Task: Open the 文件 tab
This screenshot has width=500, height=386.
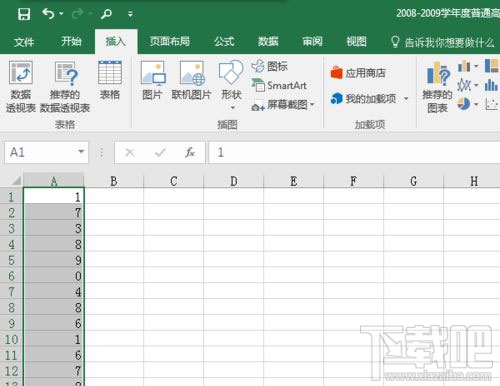Action: (24, 42)
